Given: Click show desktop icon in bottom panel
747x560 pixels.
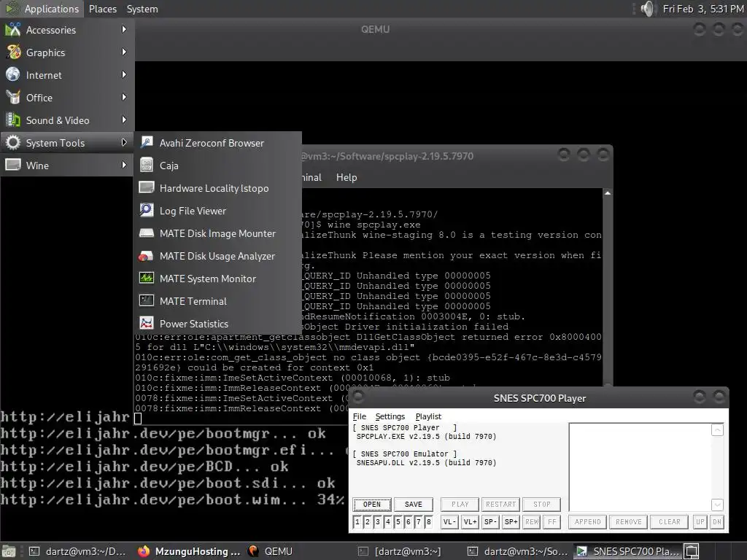Looking at the screenshot, I should point(9,551).
